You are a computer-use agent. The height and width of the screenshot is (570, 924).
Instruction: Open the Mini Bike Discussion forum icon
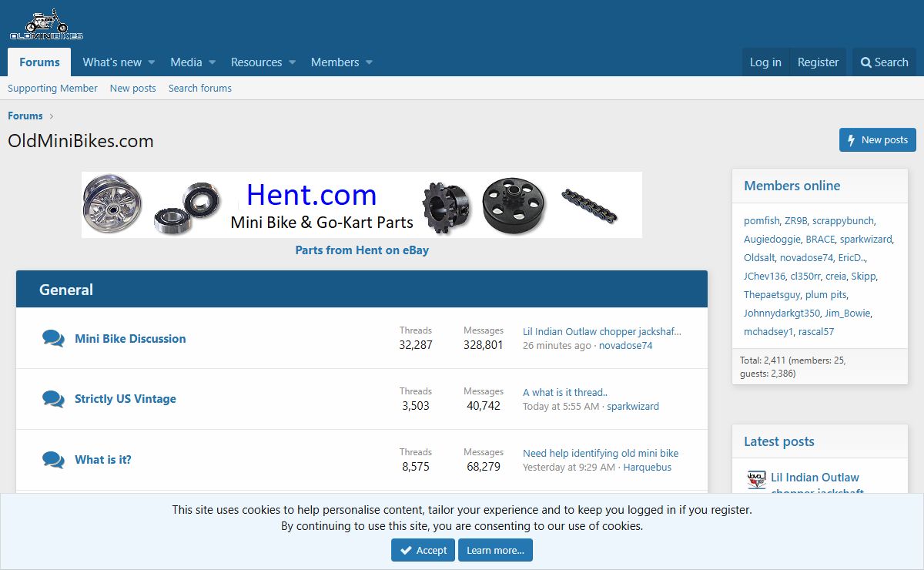click(53, 338)
